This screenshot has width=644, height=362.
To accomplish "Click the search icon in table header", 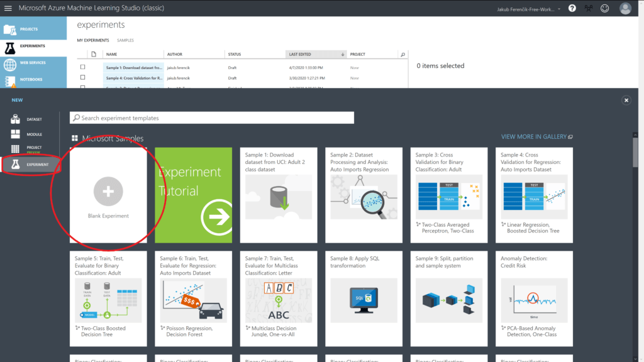I will (403, 55).
